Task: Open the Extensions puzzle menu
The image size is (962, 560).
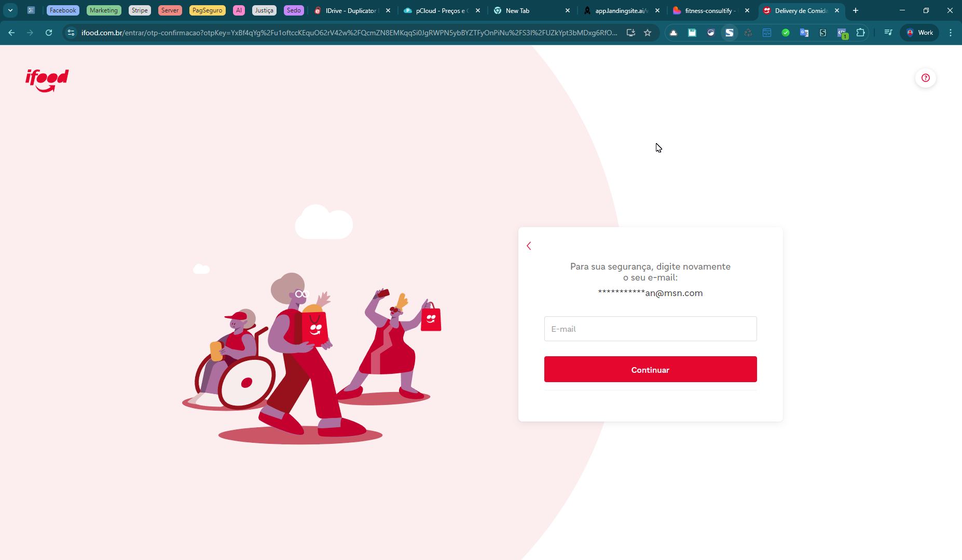Action: pos(861,33)
